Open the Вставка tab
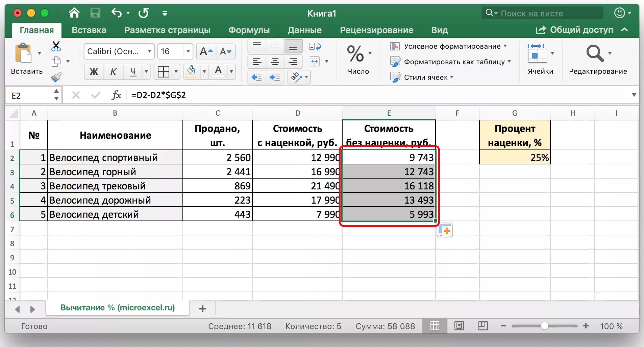Viewport: 644px width, 347px height. (x=89, y=30)
